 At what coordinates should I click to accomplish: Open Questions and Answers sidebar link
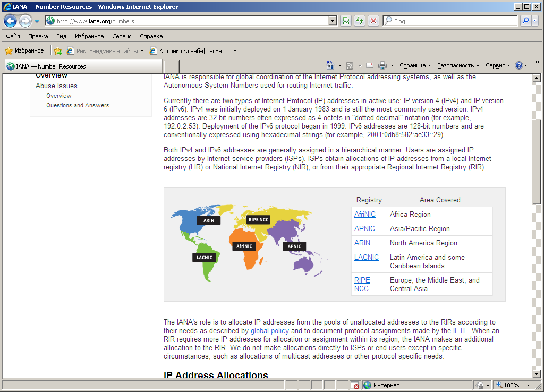click(x=78, y=105)
